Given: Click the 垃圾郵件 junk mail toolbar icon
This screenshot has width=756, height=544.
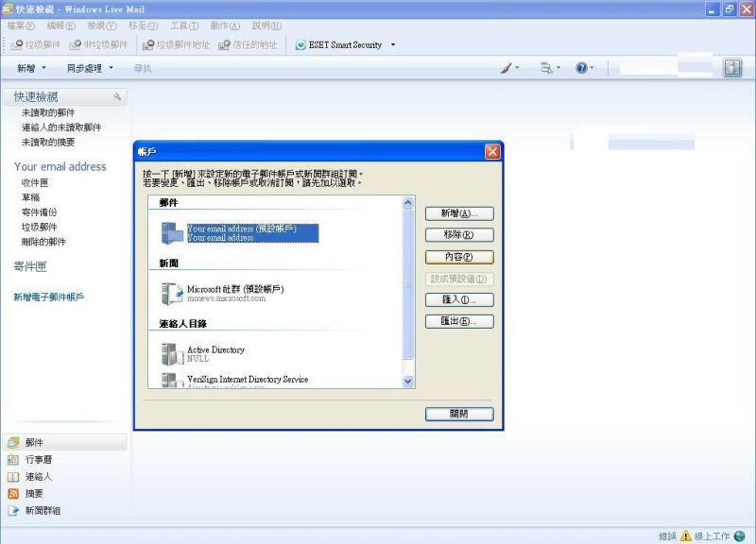Looking at the screenshot, I should coord(17,44).
